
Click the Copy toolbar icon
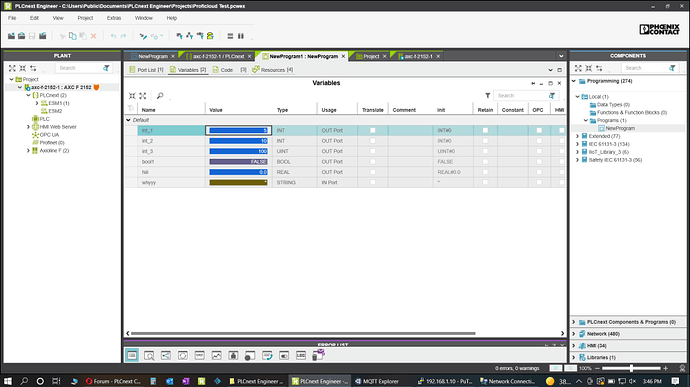[73, 36]
